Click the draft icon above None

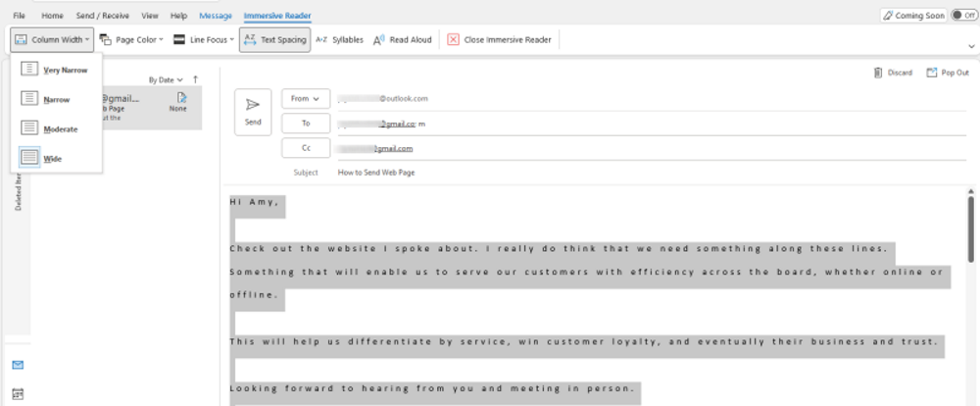pyautogui.click(x=182, y=98)
